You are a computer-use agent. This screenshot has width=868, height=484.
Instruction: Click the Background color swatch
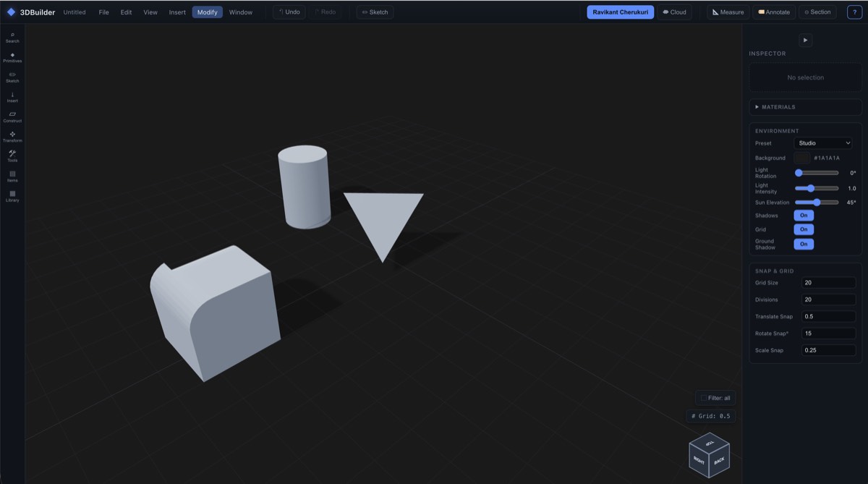(801, 158)
